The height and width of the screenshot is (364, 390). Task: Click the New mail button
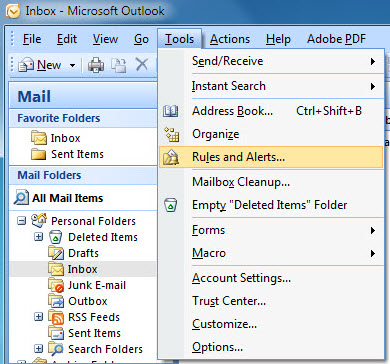[40, 65]
